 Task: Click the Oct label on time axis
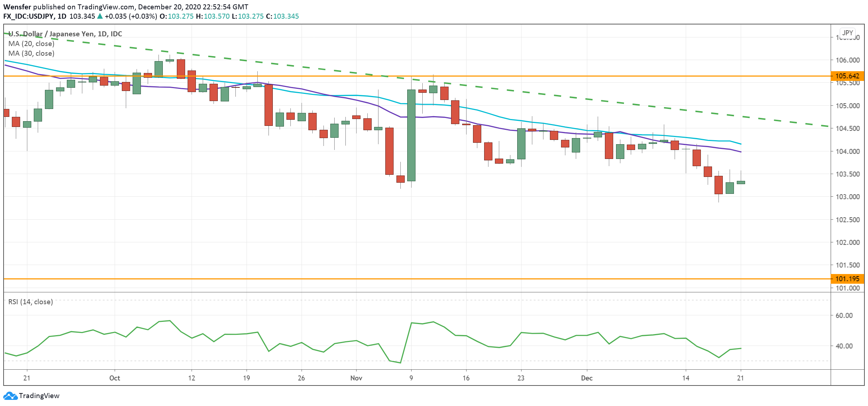(115, 378)
